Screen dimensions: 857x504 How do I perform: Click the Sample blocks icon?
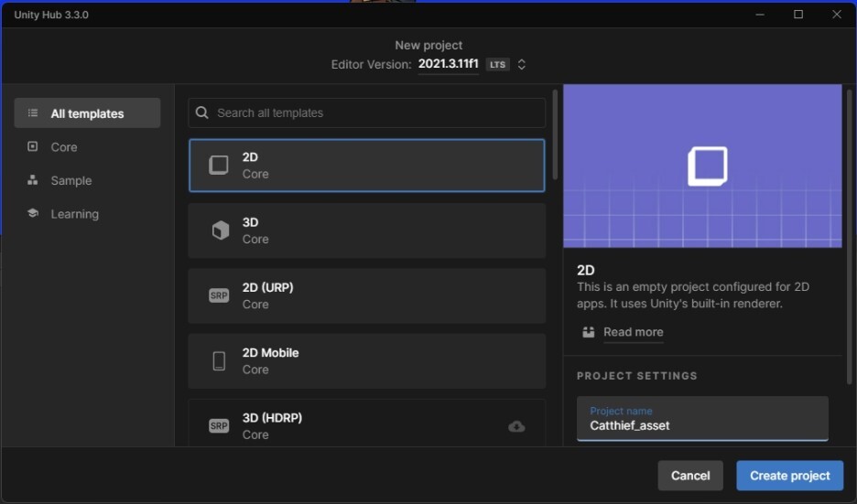33,179
